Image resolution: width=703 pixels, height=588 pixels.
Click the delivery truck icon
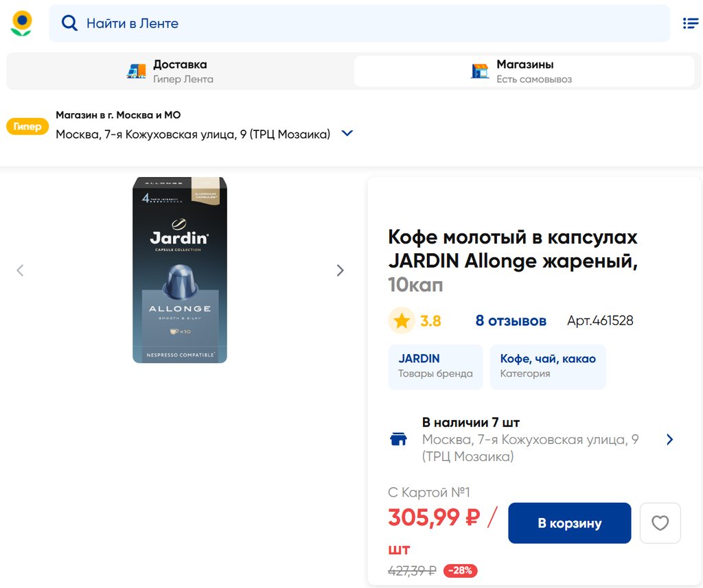tap(137, 71)
